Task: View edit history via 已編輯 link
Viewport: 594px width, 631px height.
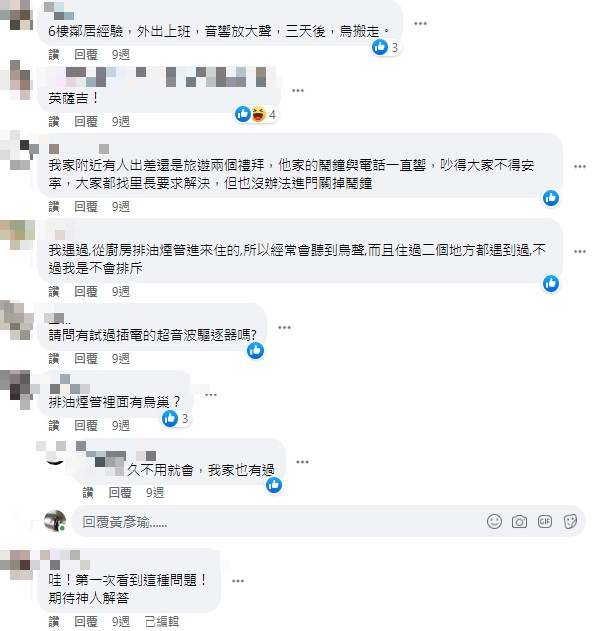Action: [x=162, y=621]
